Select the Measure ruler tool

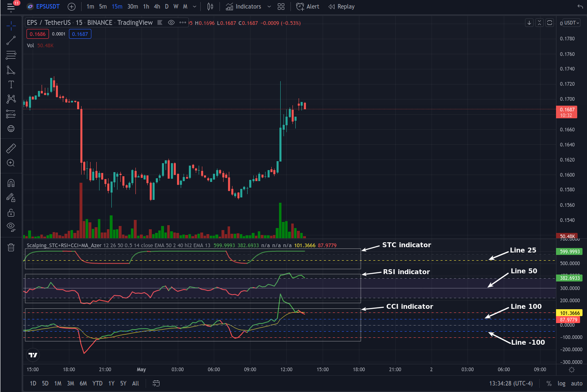tap(11, 148)
